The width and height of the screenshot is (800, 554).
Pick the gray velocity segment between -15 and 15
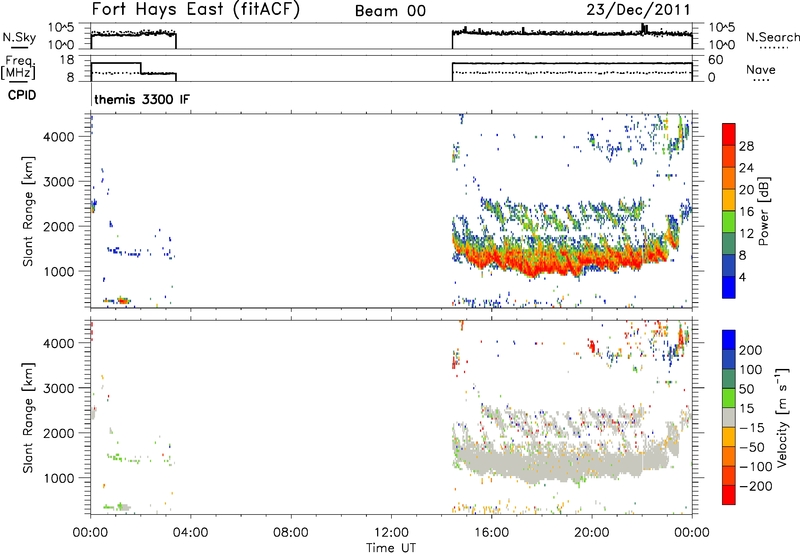729,417
